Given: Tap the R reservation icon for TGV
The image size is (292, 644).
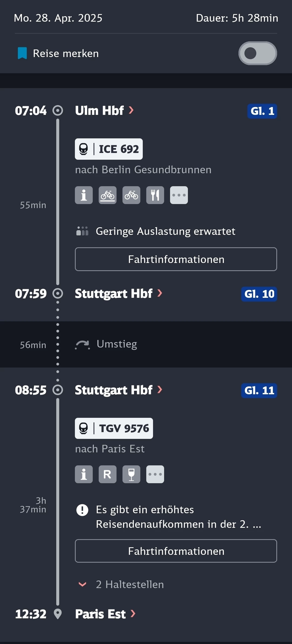Looking at the screenshot, I should coord(108,474).
